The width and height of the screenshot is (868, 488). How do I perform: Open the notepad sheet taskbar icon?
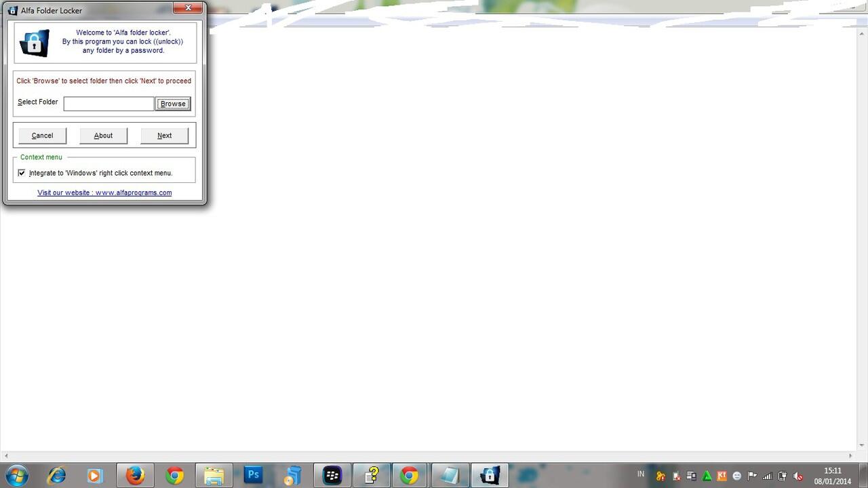point(449,475)
